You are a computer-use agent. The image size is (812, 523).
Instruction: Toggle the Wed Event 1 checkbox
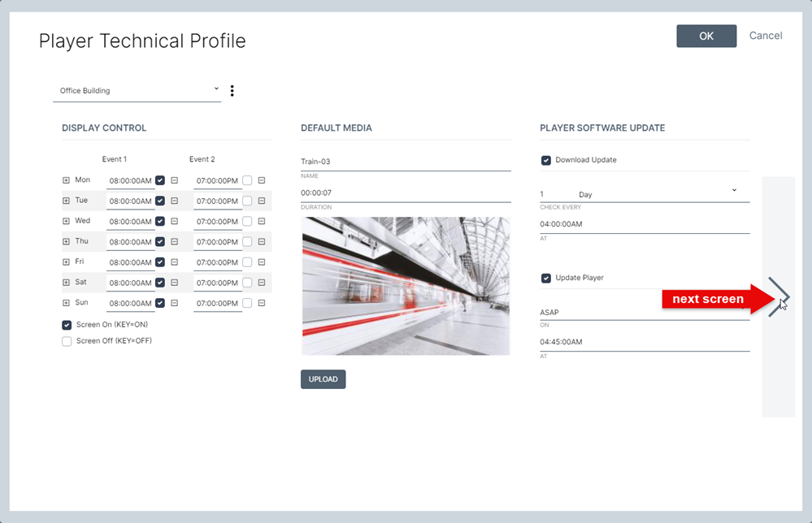coord(160,222)
